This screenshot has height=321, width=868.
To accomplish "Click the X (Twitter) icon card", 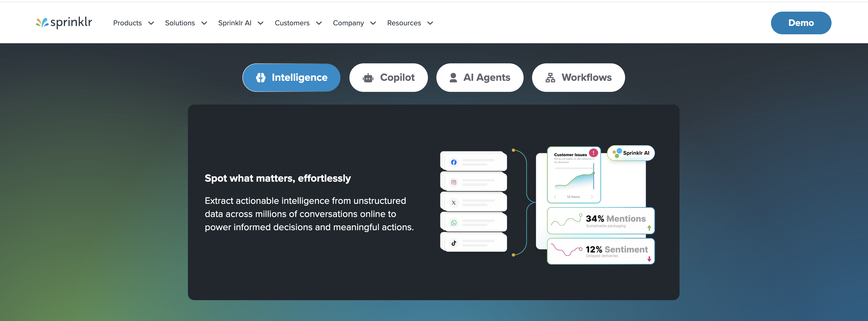I will tap(473, 202).
